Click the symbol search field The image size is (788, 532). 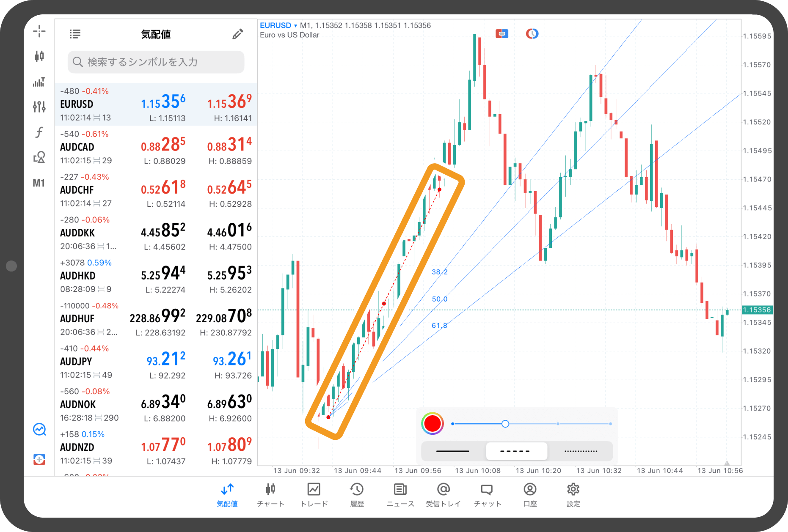click(156, 62)
